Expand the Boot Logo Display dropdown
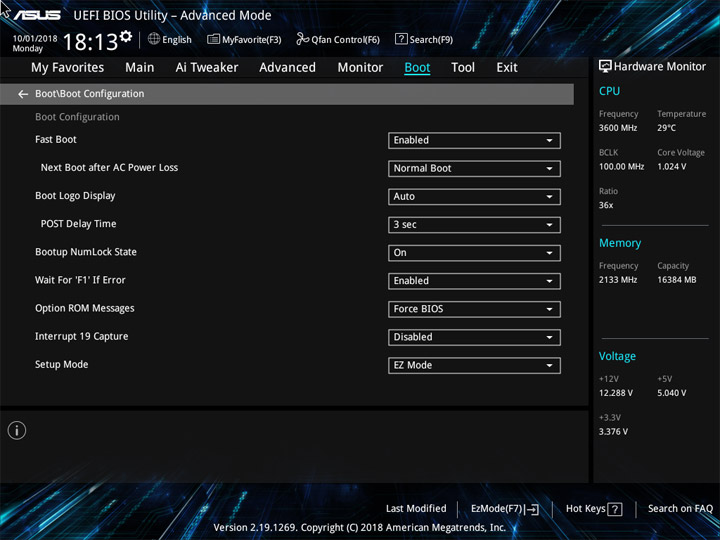Image resolution: width=720 pixels, height=540 pixels. (x=474, y=197)
